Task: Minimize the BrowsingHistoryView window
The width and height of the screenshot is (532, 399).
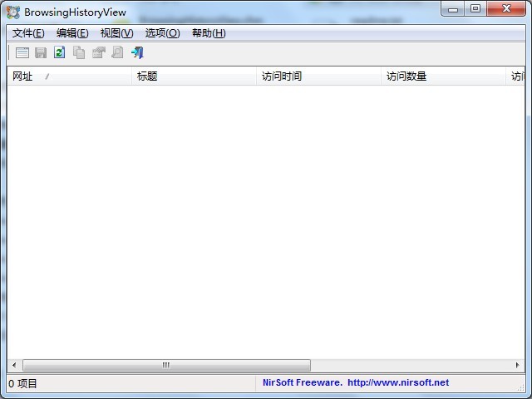Action: coord(453,9)
